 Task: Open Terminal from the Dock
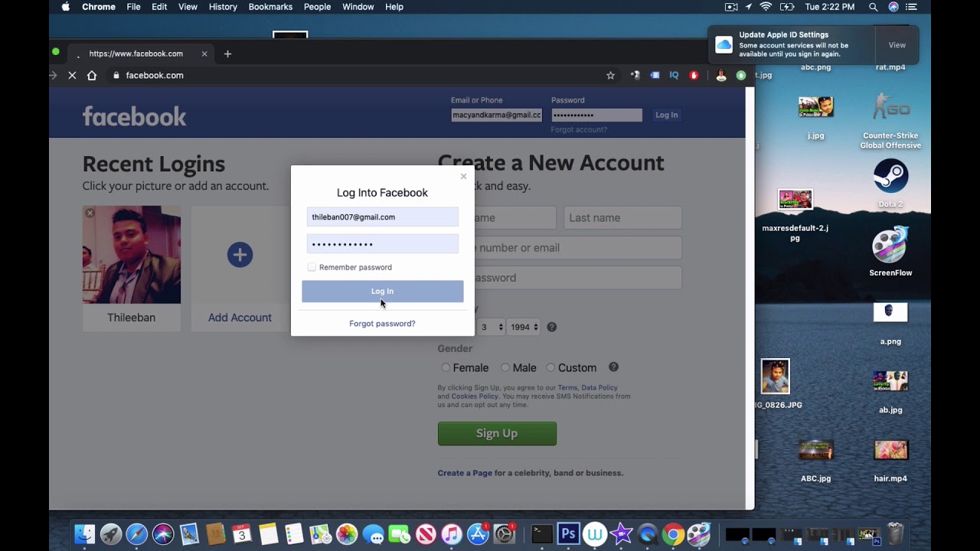(x=542, y=533)
